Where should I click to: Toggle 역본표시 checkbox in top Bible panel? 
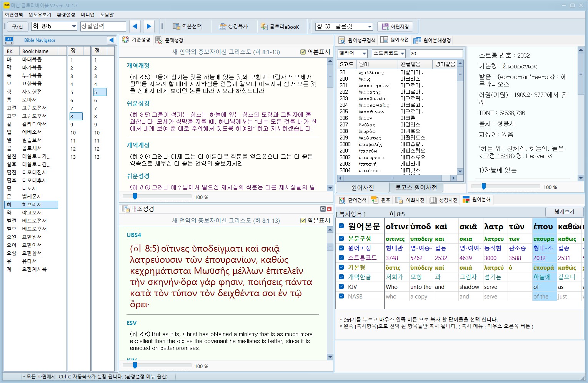coord(303,52)
